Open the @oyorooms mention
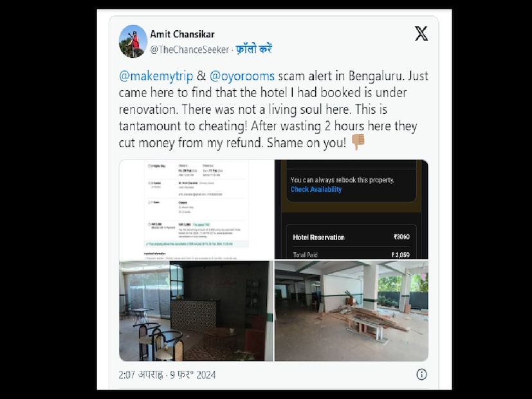 pyautogui.click(x=242, y=76)
